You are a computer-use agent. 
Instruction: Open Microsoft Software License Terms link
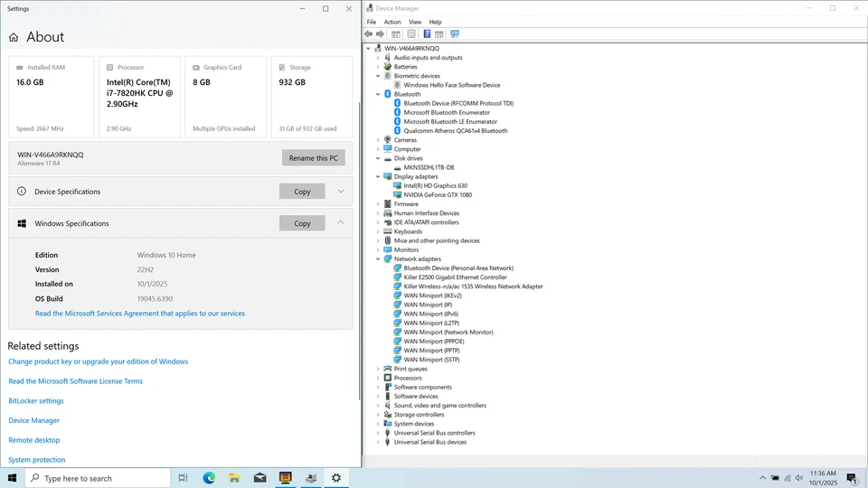75,381
